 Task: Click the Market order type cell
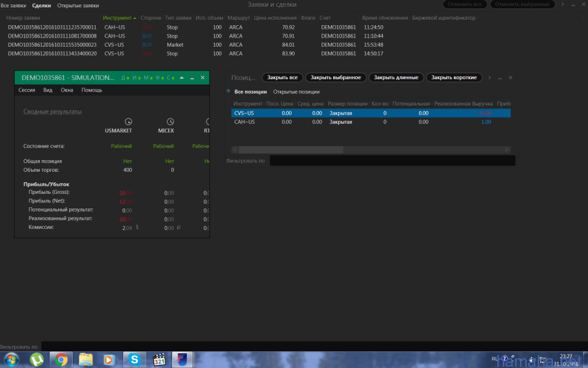175,45
